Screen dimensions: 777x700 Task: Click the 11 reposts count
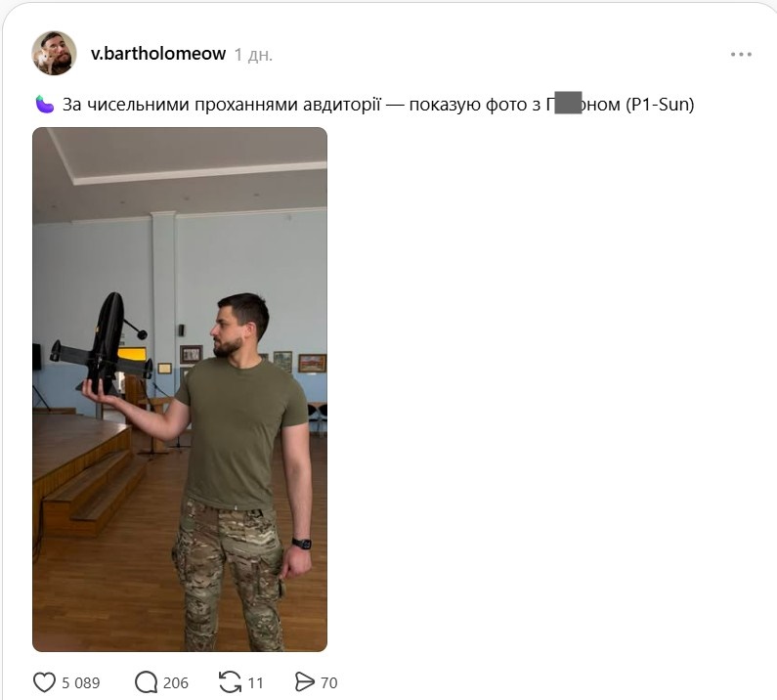coord(255,683)
